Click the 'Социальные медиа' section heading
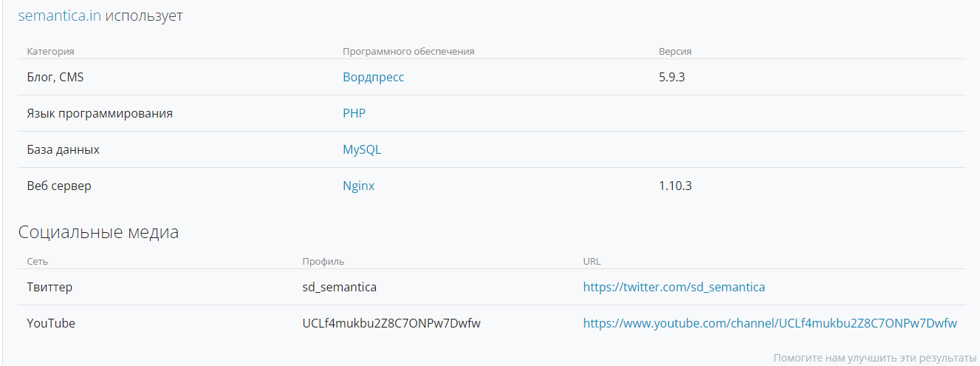The height and width of the screenshot is (366, 980). [x=98, y=232]
